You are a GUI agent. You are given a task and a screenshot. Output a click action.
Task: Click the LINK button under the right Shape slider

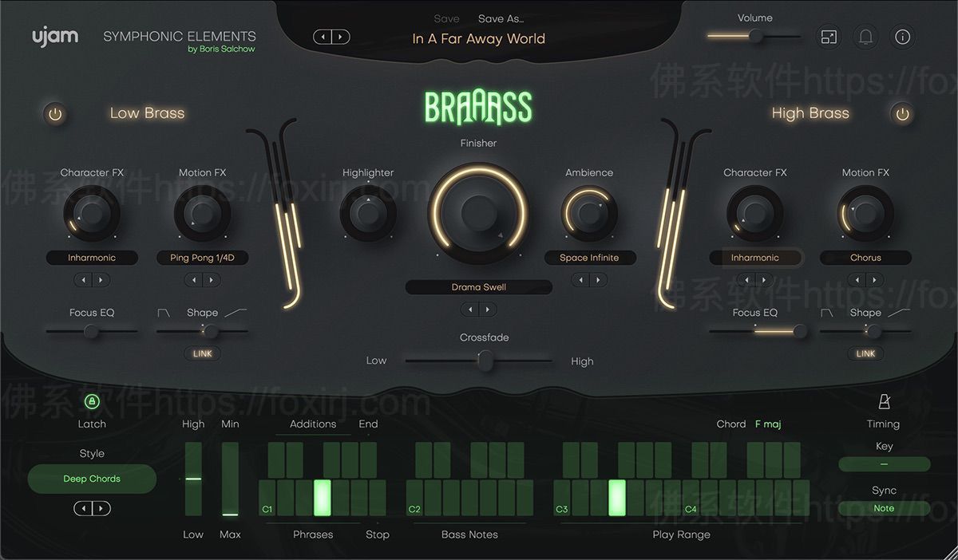tap(865, 353)
